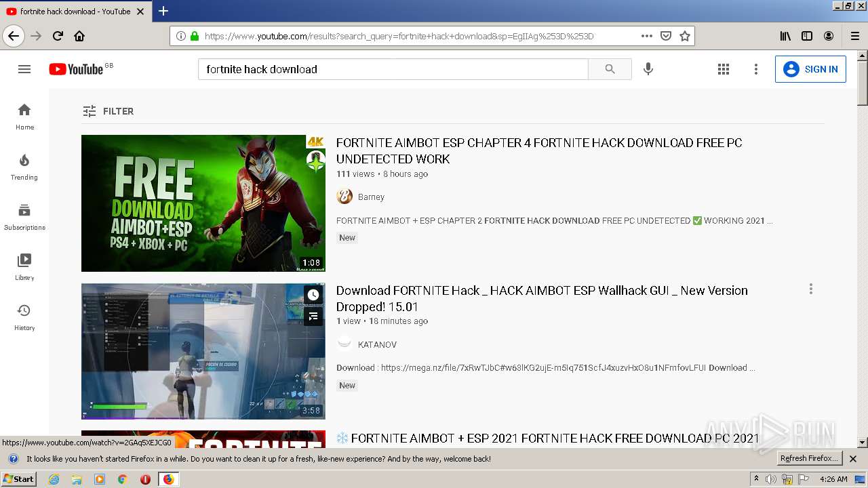Open Windows Explorer from the taskbar
The width and height of the screenshot is (868, 488).
[x=77, y=479]
